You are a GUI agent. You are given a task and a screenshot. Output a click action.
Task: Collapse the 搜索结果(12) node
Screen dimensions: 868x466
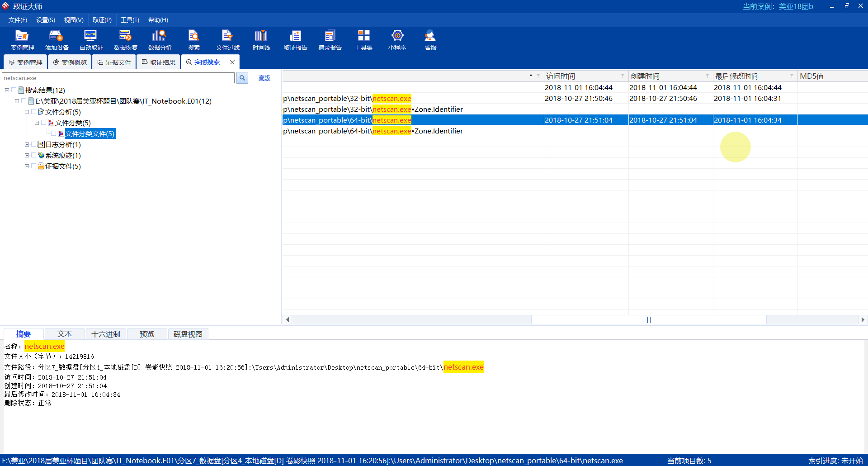[x=7, y=90]
